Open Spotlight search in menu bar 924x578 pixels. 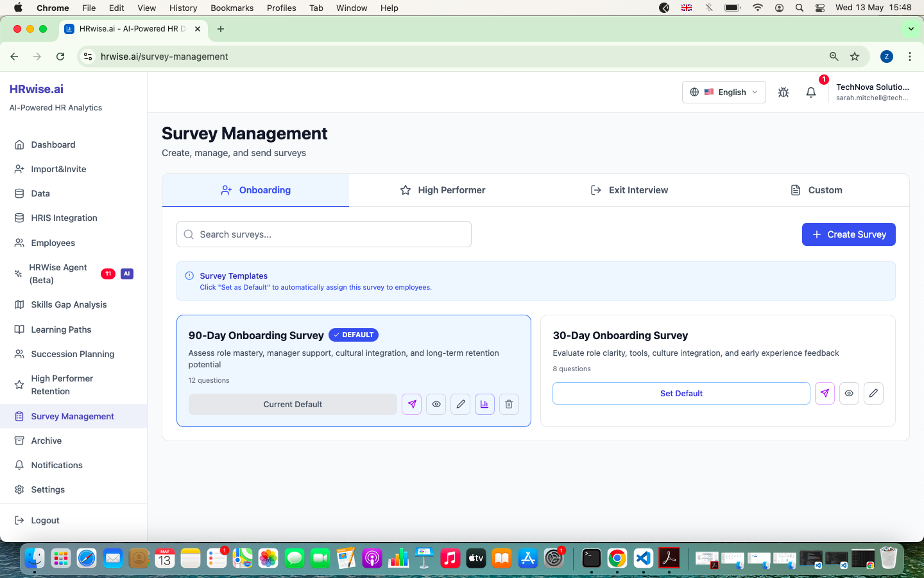tap(800, 8)
